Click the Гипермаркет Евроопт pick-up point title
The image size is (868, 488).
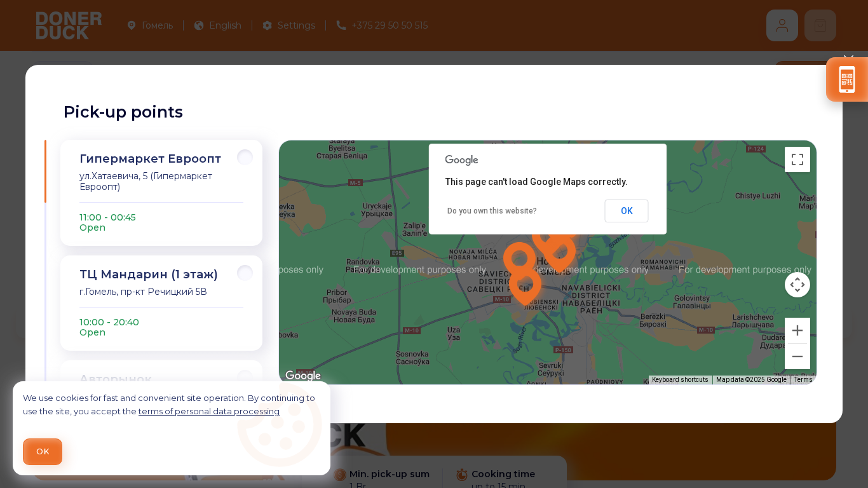(151, 159)
